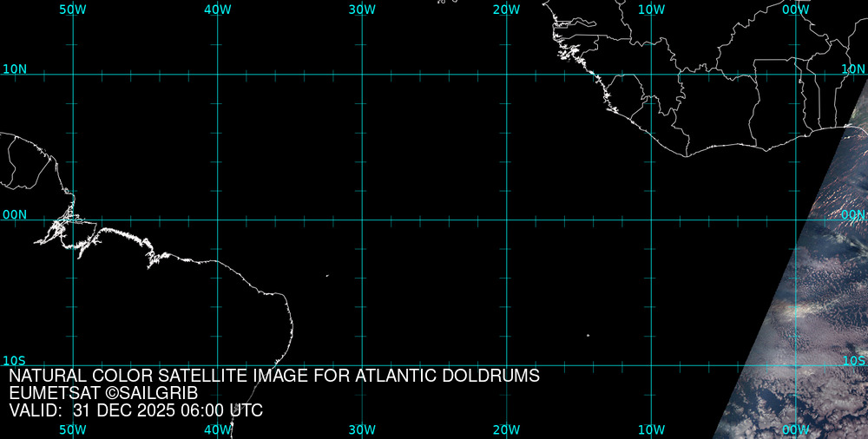Screen dimensions: 868x439
Task: Click the equator and 30W grid intersection
Action: coord(362,219)
